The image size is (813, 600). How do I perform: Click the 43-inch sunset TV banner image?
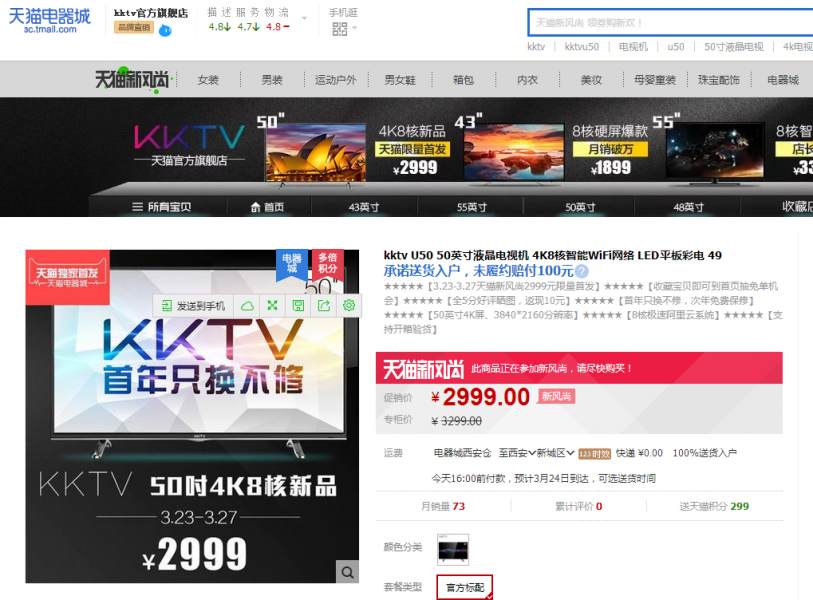[x=513, y=152]
